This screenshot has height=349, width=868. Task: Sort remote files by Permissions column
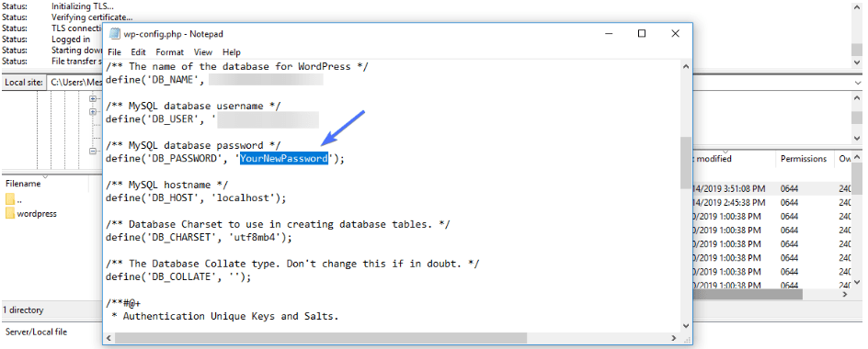(x=804, y=159)
